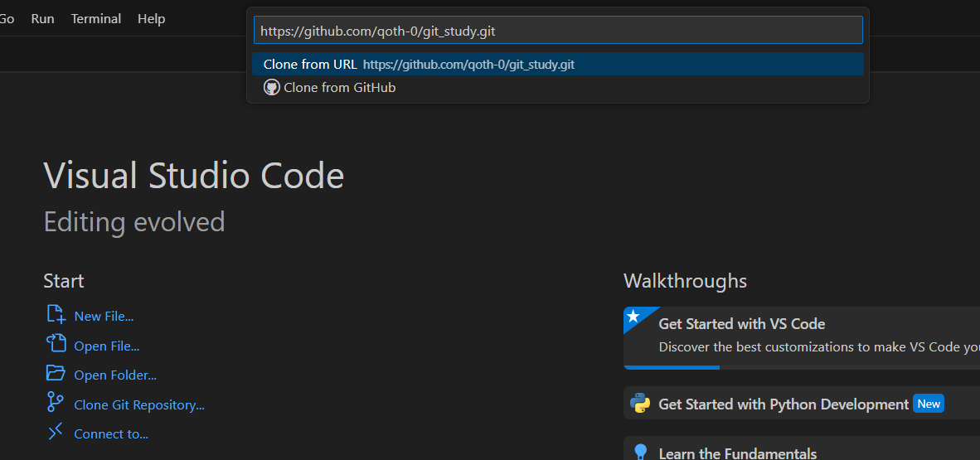The width and height of the screenshot is (980, 460).
Task: Click the git branch clone icon
Action: tap(55, 402)
